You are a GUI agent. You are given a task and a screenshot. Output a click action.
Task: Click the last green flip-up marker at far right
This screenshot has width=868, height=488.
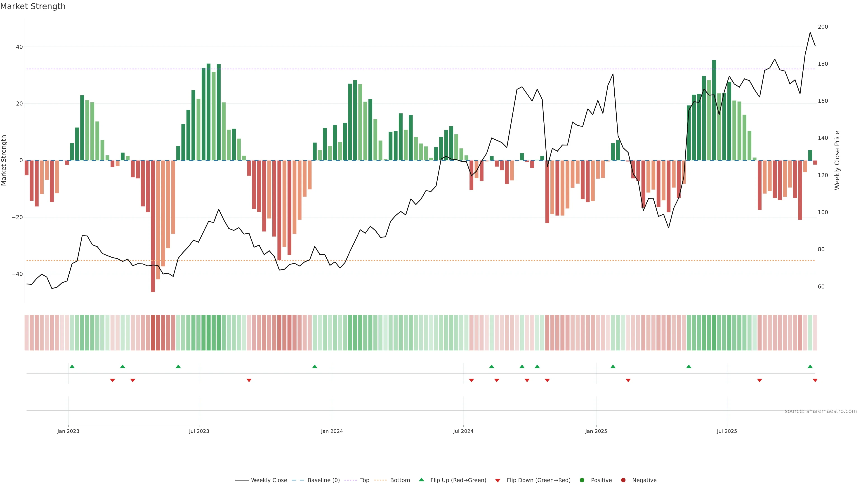click(x=810, y=366)
